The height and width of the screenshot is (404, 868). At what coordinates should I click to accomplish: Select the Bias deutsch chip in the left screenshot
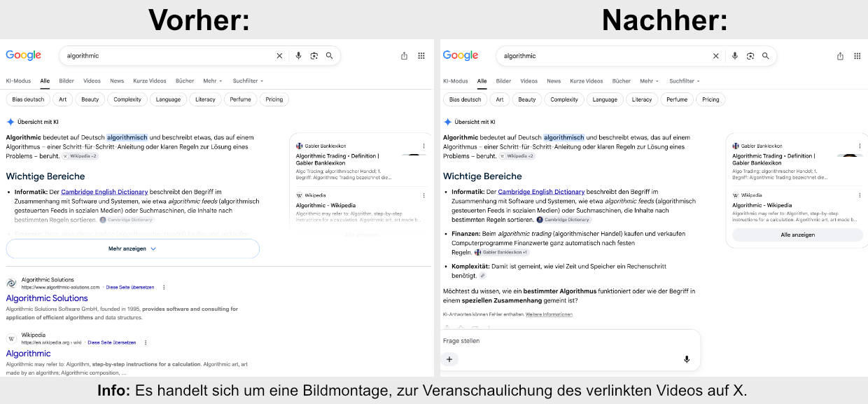(28, 99)
